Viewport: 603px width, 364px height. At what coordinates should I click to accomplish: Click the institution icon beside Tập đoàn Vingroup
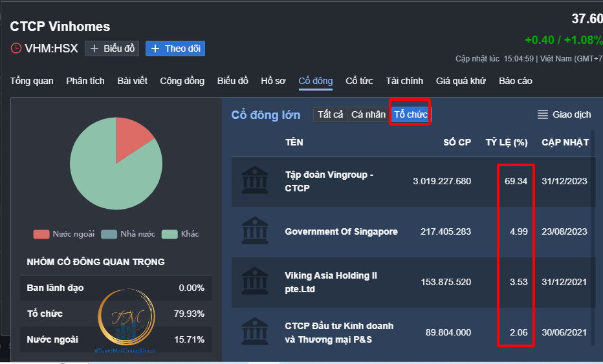pos(255,181)
